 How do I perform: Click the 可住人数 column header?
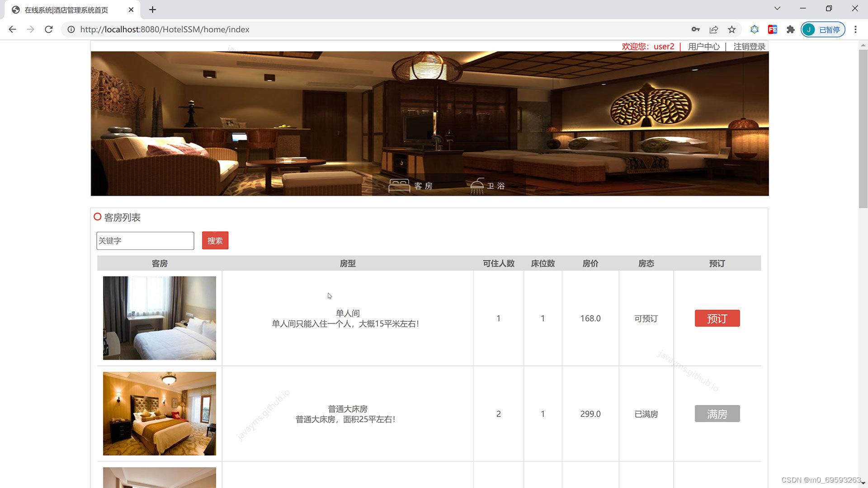(499, 263)
